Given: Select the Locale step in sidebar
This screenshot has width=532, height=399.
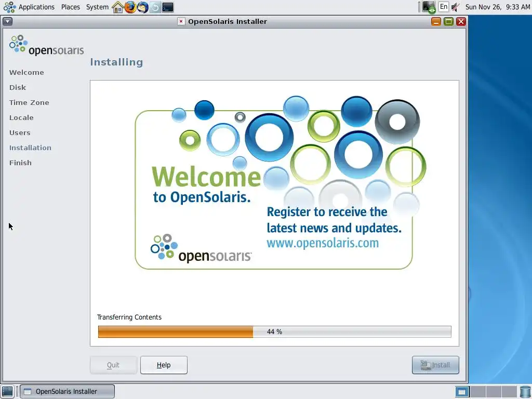Looking at the screenshot, I should [x=21, y=118].
